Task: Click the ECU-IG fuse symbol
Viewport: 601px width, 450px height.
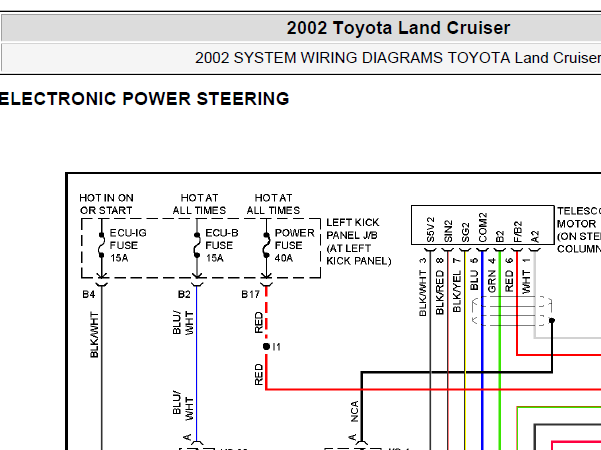Action: click(x=102, y=245)
